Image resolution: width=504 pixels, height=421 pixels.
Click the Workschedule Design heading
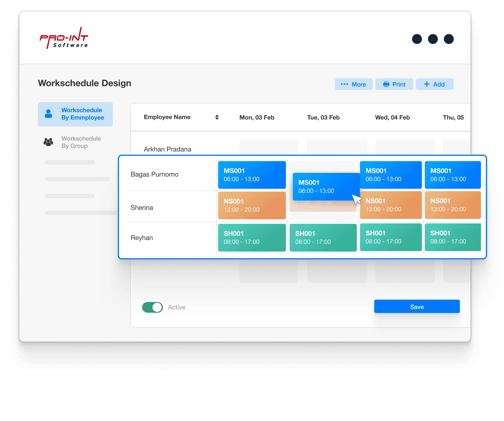coord(84,83)
